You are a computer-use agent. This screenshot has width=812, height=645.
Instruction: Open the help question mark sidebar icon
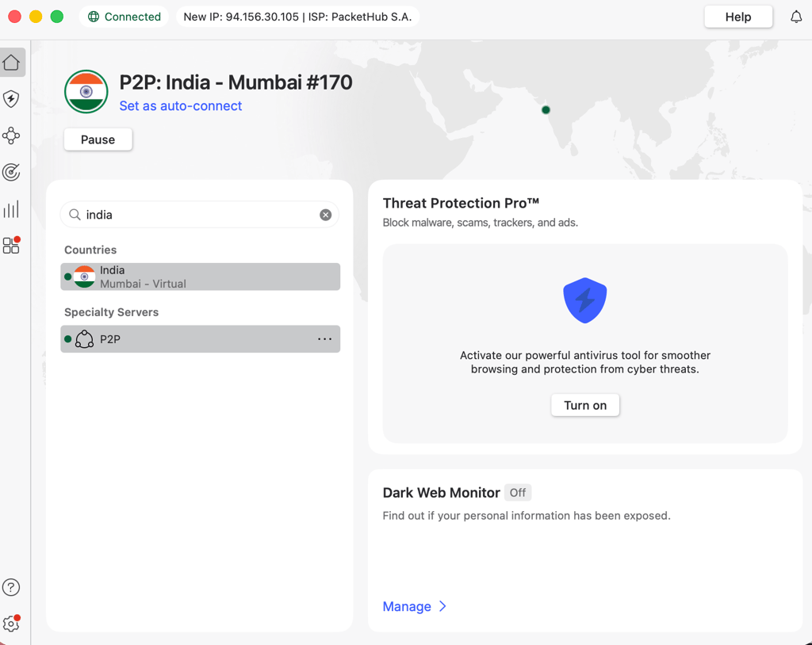[x=11, y=587]
